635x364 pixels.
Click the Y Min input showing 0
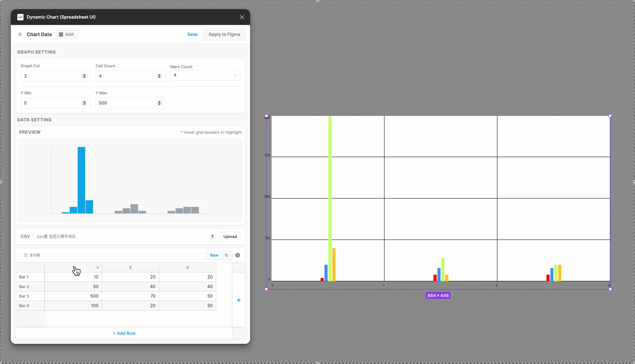[56, 103]
